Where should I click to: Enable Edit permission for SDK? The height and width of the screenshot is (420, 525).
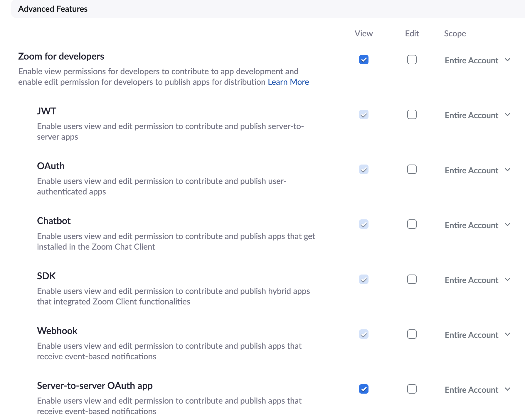(412, 279)
